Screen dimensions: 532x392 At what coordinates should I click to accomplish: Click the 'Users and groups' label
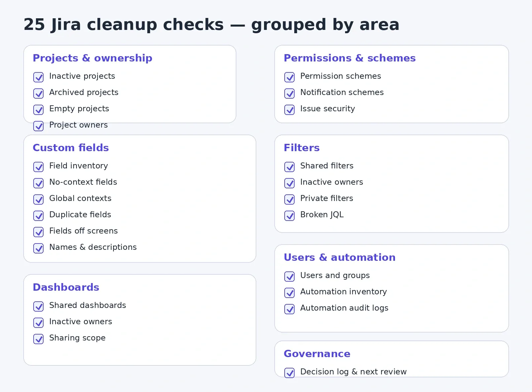click(x=335, y=275)
